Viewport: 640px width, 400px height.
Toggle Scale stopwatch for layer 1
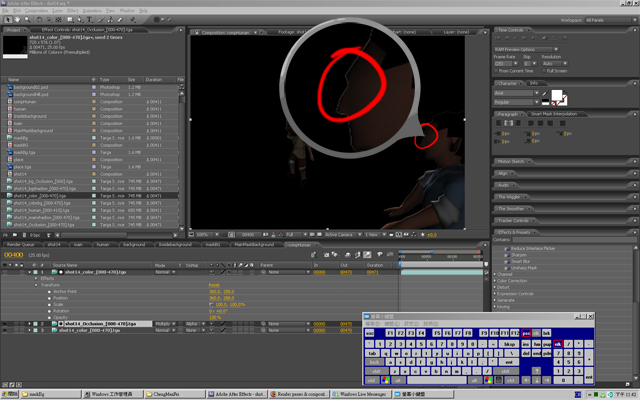tap(49, 305)
